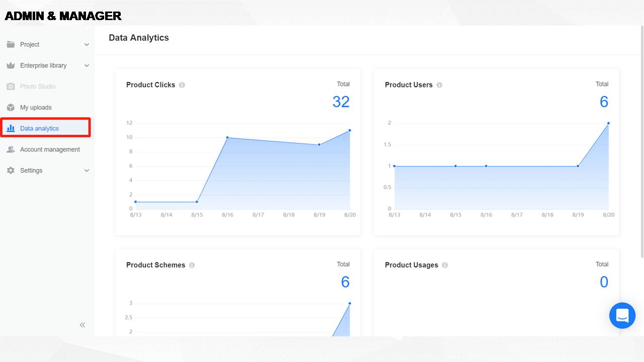Image resolution: width=644 pixels, height=362 pixels.
Task: Click the Enterprise library crown icon
Action: 11,65
